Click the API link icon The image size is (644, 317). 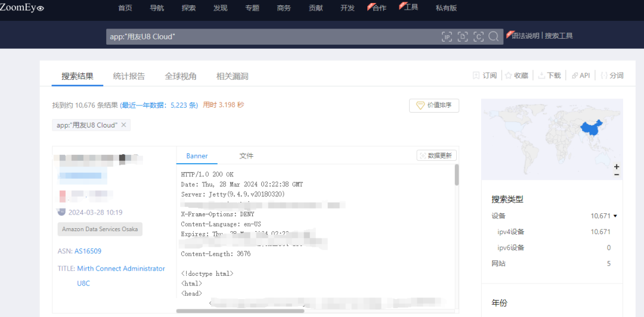[575, 76]
